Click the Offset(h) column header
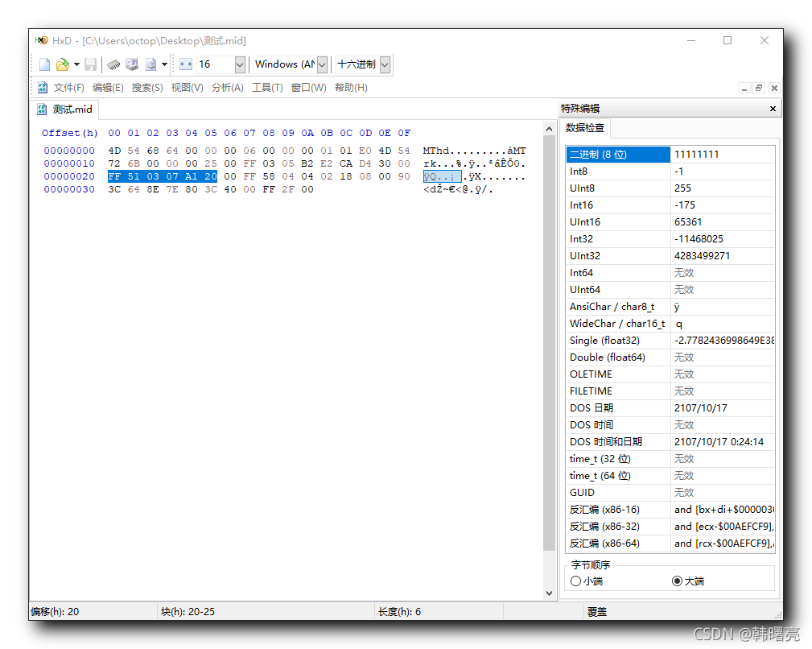812x649 pixels. click(x=70, y=133)
